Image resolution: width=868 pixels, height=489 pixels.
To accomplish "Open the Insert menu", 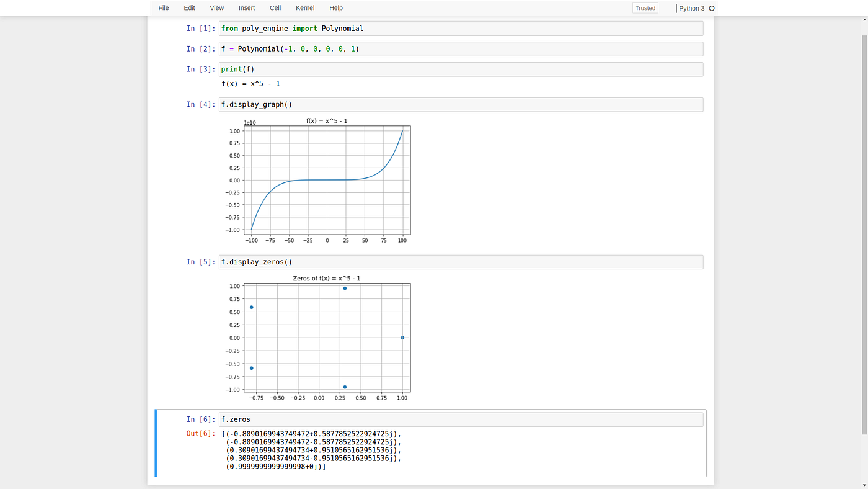I will pos(246,7).
